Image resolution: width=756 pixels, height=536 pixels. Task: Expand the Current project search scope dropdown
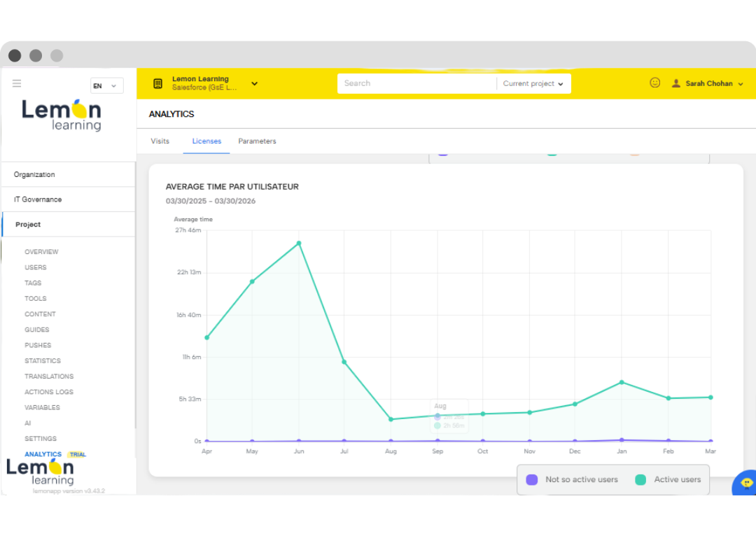533,83
